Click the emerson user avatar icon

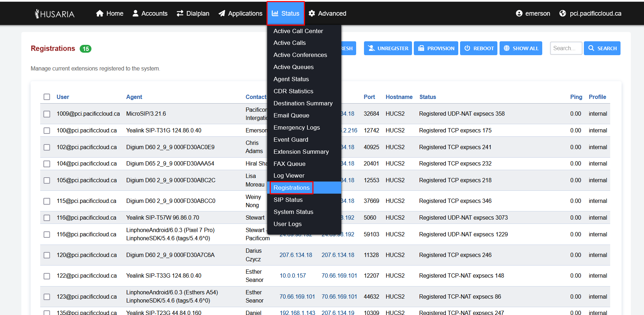click(x=519, y=14)
